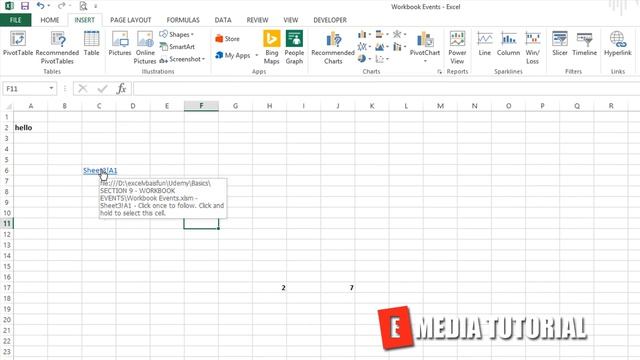Open the Shapes gallery dropdown
Viewport: 640px width, 360px height.
tap(177, 34)
